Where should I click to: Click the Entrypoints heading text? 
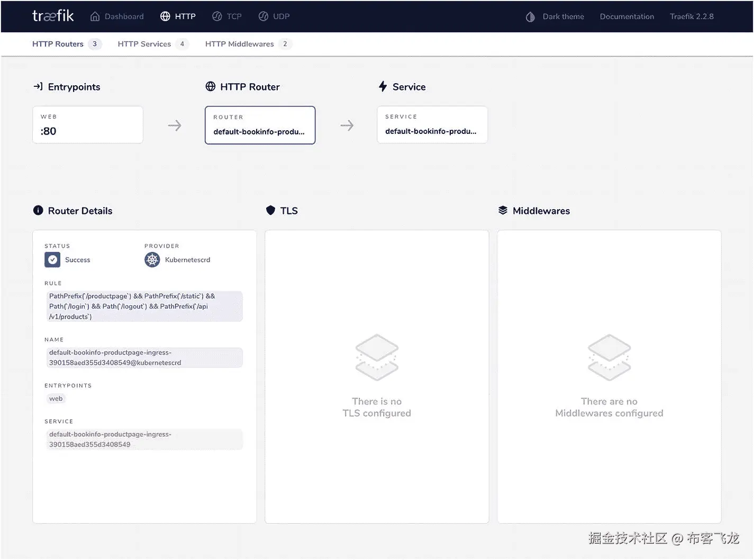click(x=74, y=87)
